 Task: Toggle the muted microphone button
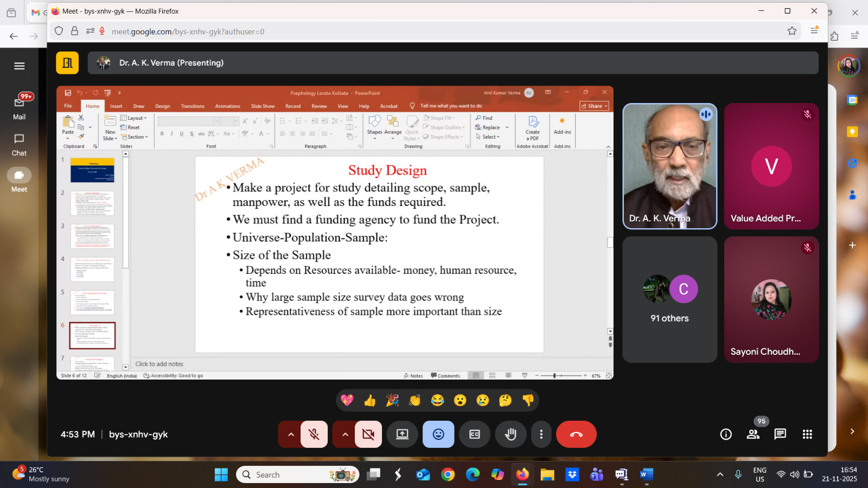[x=314, y=434]
